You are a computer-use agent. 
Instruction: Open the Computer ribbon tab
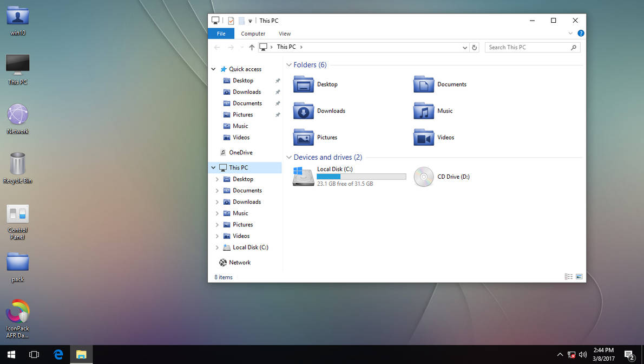tap(253, 34)
